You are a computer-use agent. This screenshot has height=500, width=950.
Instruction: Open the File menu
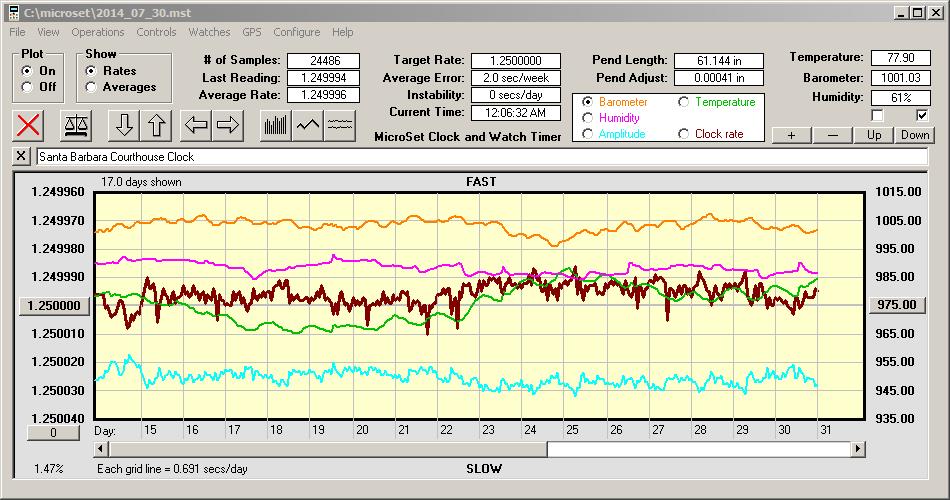pyautogui.click(x=17, y=32)
